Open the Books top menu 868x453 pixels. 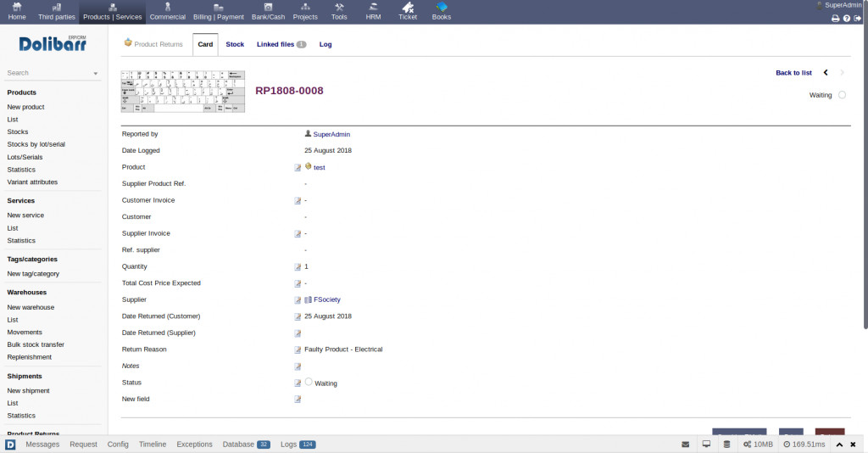(441, 12)
